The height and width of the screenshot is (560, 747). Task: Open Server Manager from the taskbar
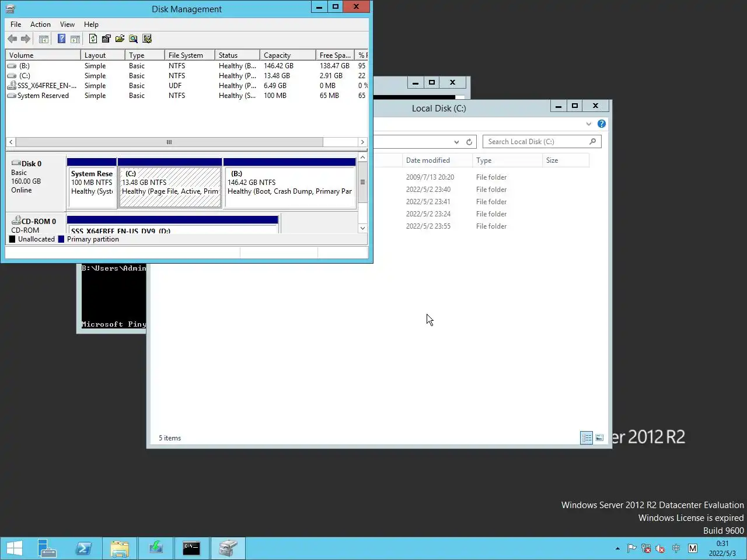point(47,548)
